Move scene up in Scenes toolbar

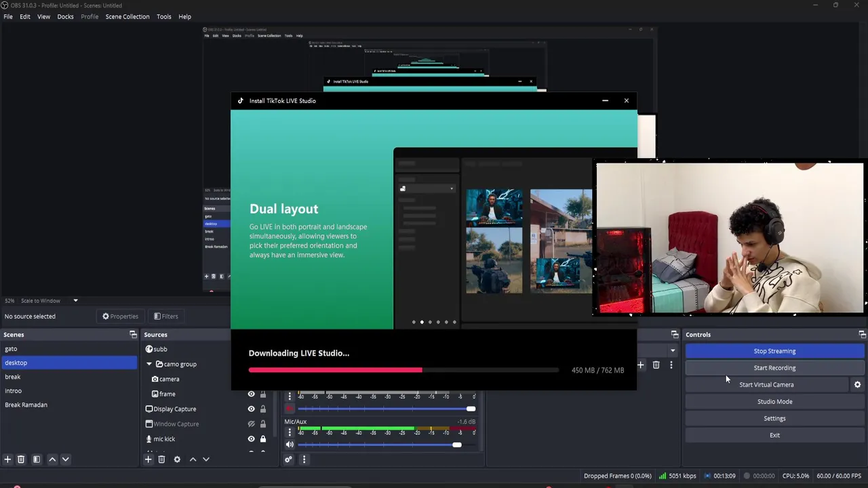coord(52,460)
